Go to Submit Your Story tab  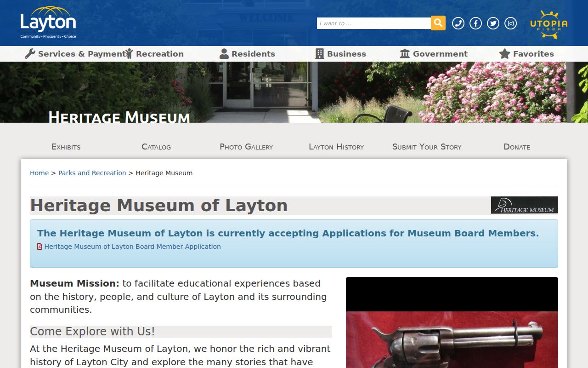[427, 147]
